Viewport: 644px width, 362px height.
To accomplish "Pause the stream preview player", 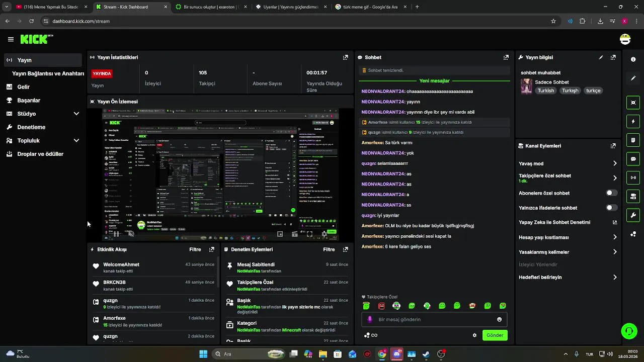I will pos(116,234).
